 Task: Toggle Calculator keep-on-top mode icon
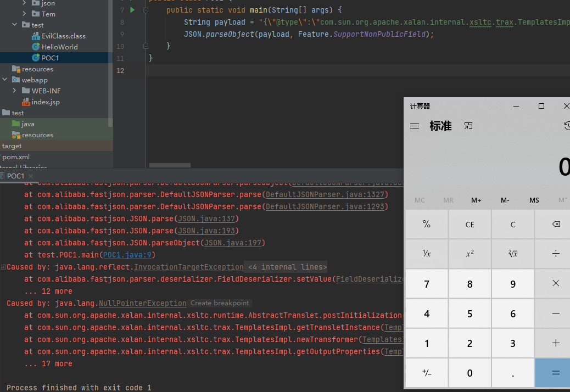point(468,126)
